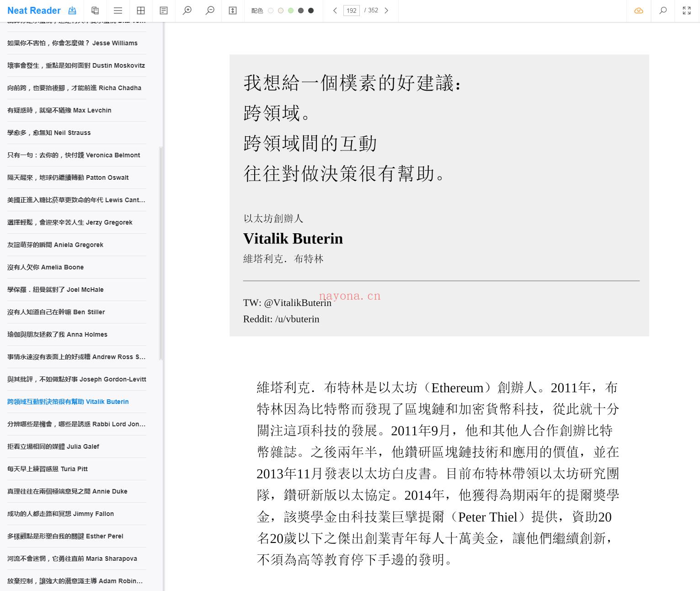The width and height of the screenshot is (700, 591).
Task: Open chapter by Turia Pitt
Action: 77,469
